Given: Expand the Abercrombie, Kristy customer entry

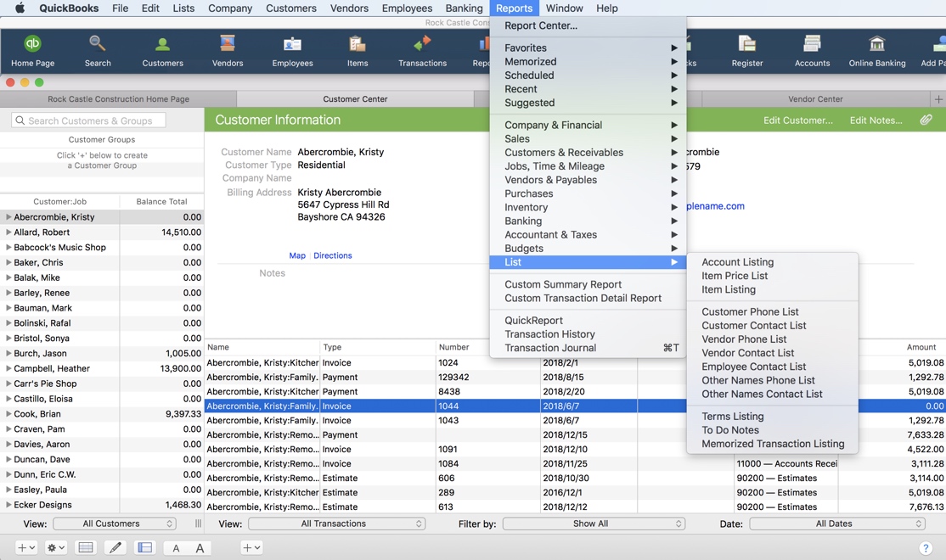Looking at the screenshot, I should [x=7, y=216].
